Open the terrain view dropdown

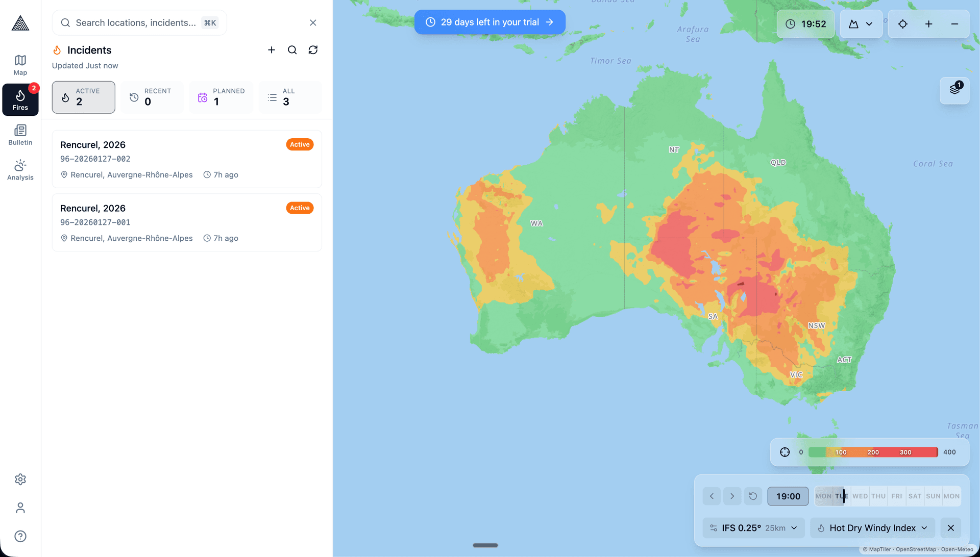(861, 24)
